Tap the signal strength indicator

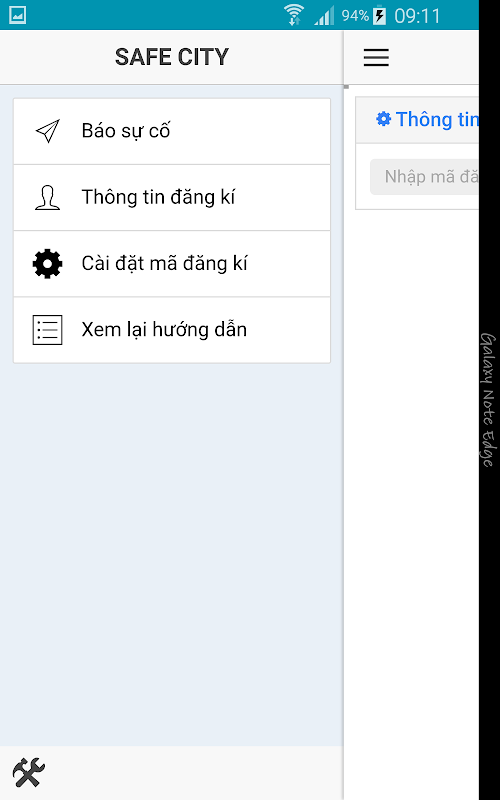tap(324, 15)
